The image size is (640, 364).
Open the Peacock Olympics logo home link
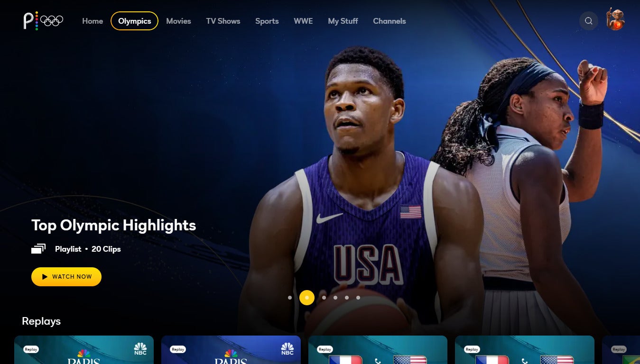[x=43, y=21]
